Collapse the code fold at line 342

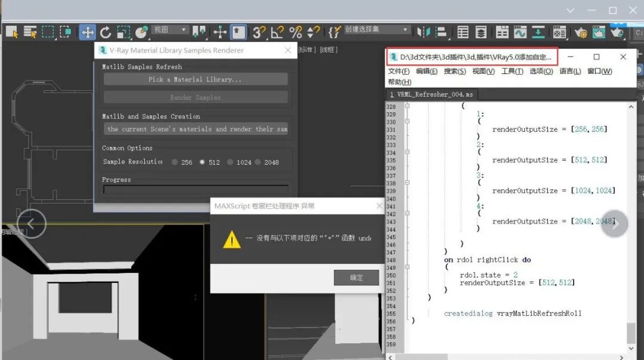click(407, 213)
